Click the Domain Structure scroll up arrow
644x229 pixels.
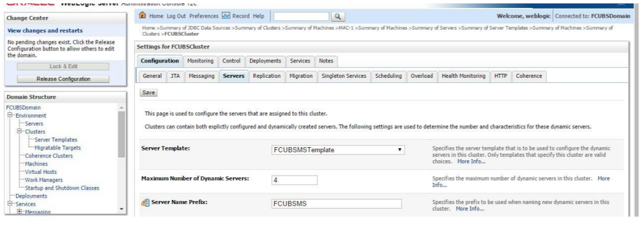(x=121, y=107)
